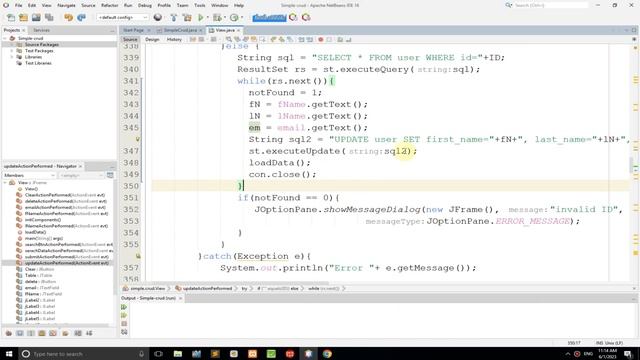Click the Undo toolbar icon
The height and width of the screenshot is (360, 640).
tap(68, 18)
